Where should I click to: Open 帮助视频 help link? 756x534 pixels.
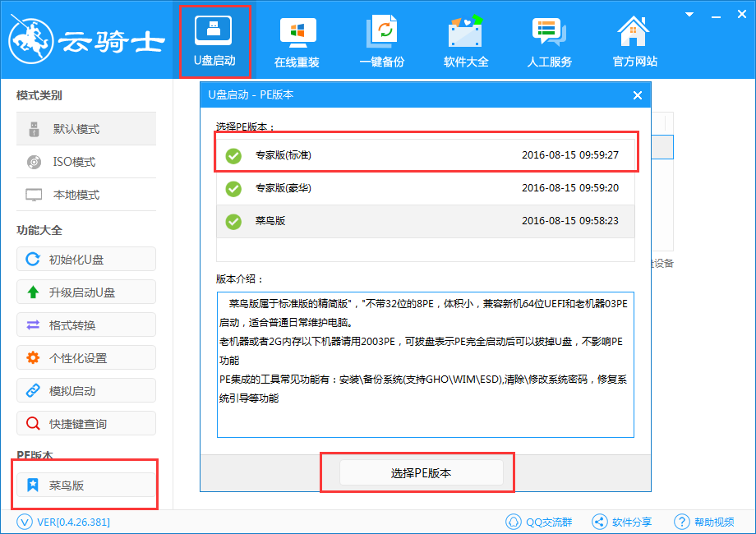[704, 522]
